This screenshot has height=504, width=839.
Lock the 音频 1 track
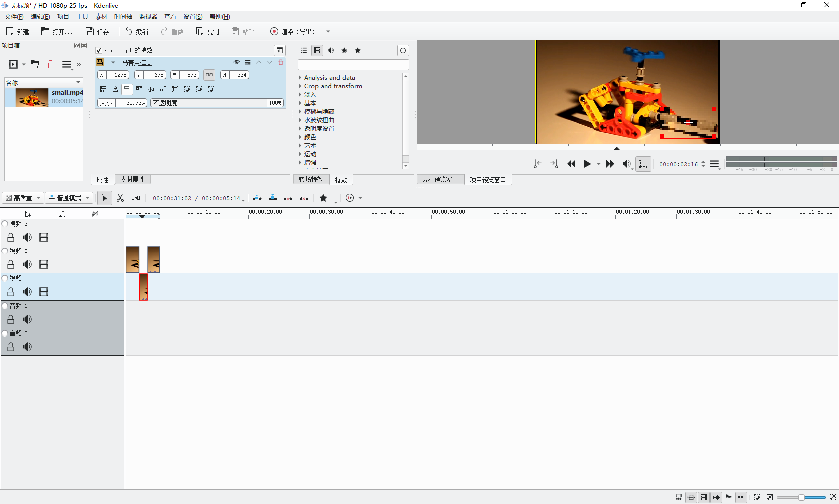pyautogui.click(x=11, y=319)
